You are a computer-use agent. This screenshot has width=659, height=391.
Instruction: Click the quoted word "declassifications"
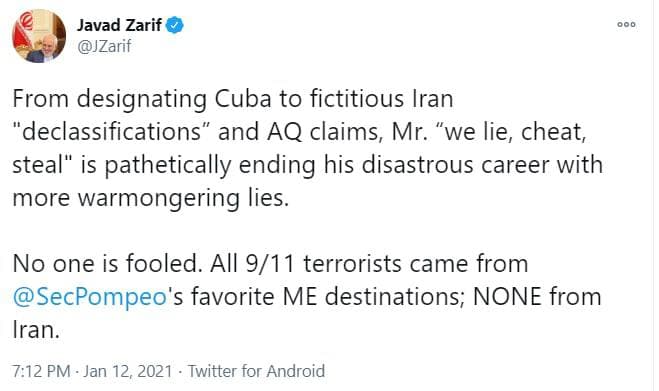111,132
